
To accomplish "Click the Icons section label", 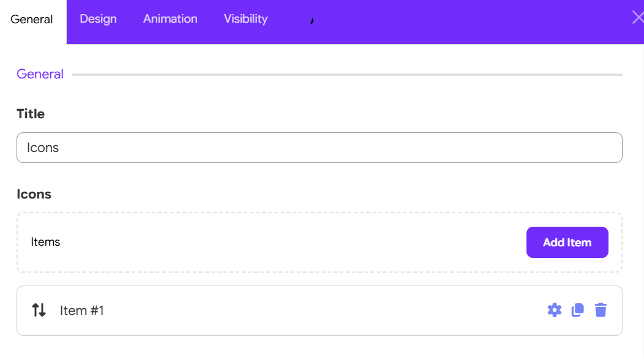I will coord(34,194).
